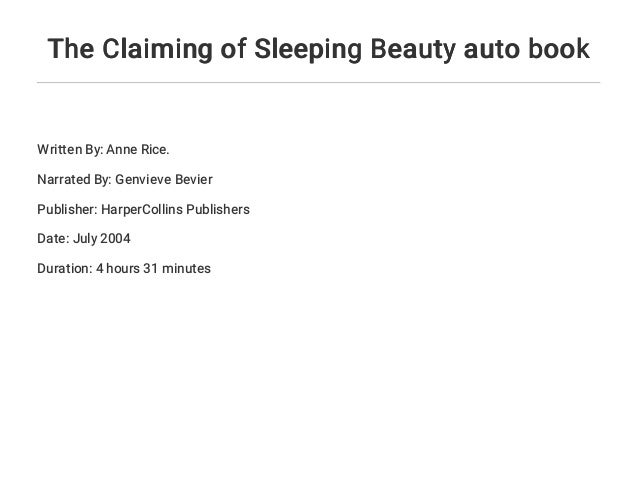
Task: Click the "Written By:" label
Action: [x=70, y=150]
